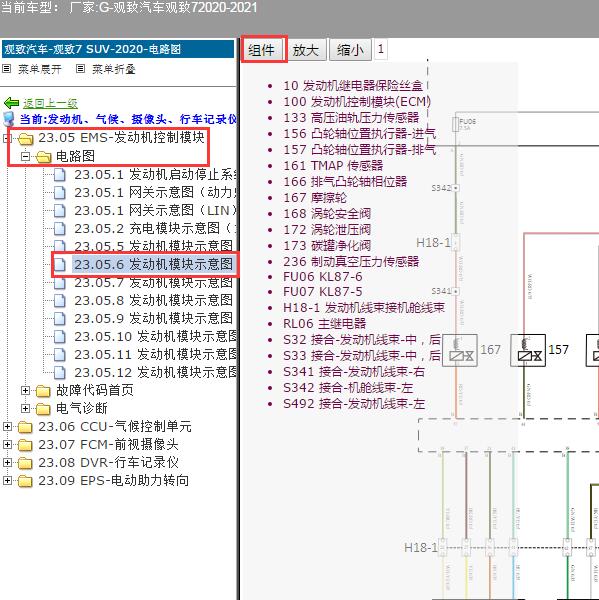Select component 156 凸轮轴位置执行器-进气
Screen dimensions: 599x600
359,134
